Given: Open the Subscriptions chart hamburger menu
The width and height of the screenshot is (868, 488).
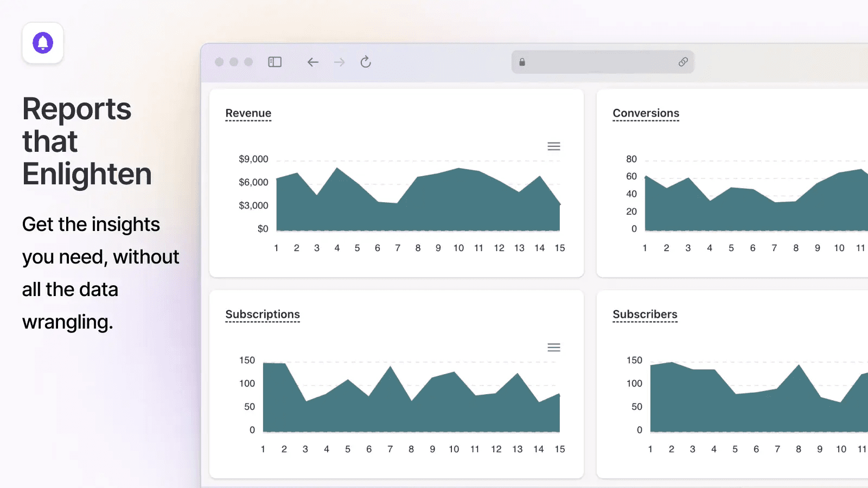Looking at the screenshot, I should (553, 348).
